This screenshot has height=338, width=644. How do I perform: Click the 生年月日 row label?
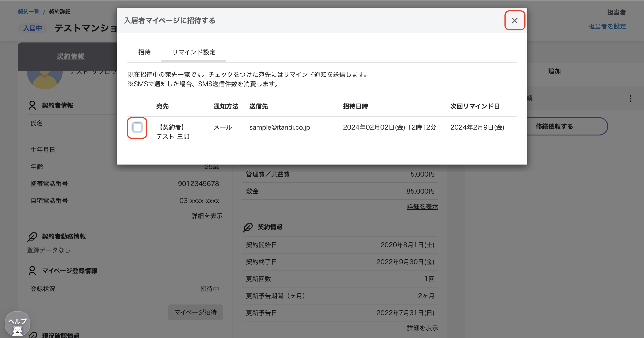[43, 150]
